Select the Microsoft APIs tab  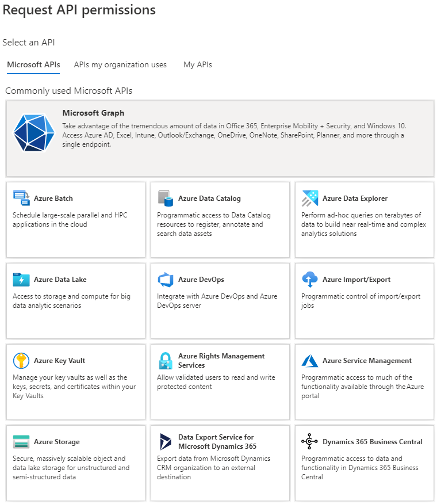pos(33,64)
